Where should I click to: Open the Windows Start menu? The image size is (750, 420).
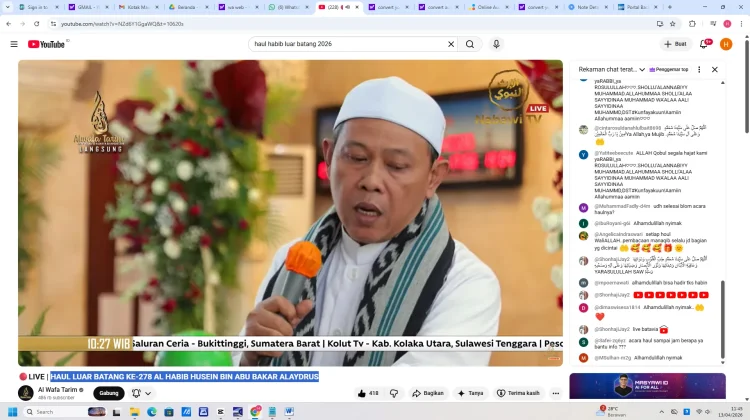click(x=12, y=411)
